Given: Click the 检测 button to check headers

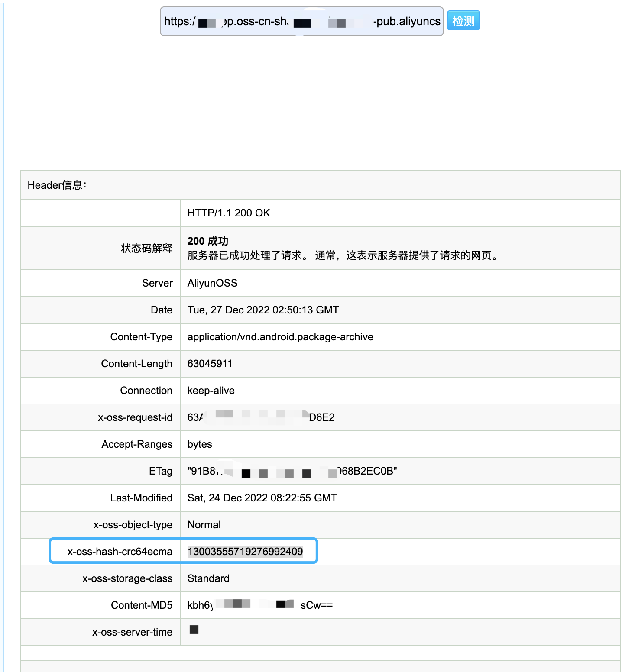Looking at the screenshot, I should (463, 20).
